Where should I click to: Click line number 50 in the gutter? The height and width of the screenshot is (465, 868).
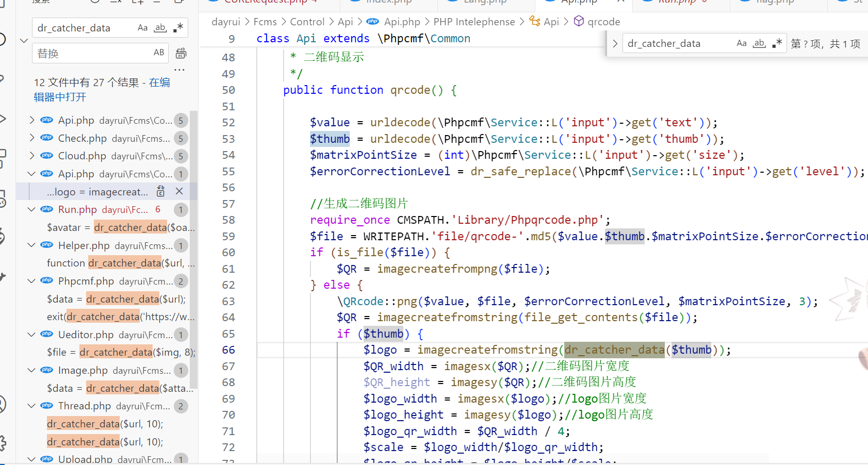228,90
